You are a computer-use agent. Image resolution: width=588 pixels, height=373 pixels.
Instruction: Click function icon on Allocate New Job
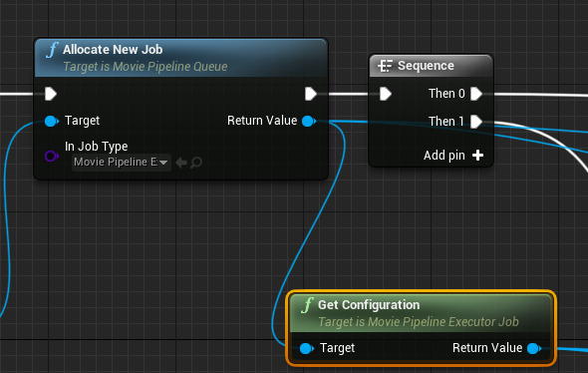(52, 50)
